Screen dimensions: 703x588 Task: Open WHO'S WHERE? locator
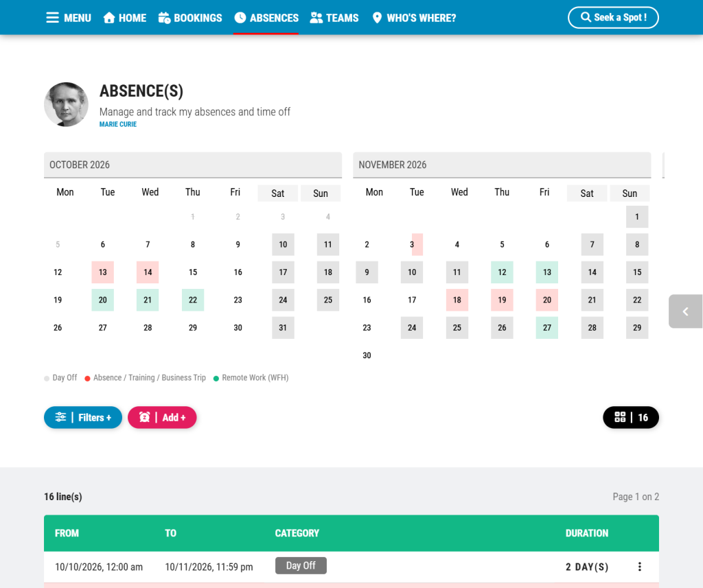point(414,18)
